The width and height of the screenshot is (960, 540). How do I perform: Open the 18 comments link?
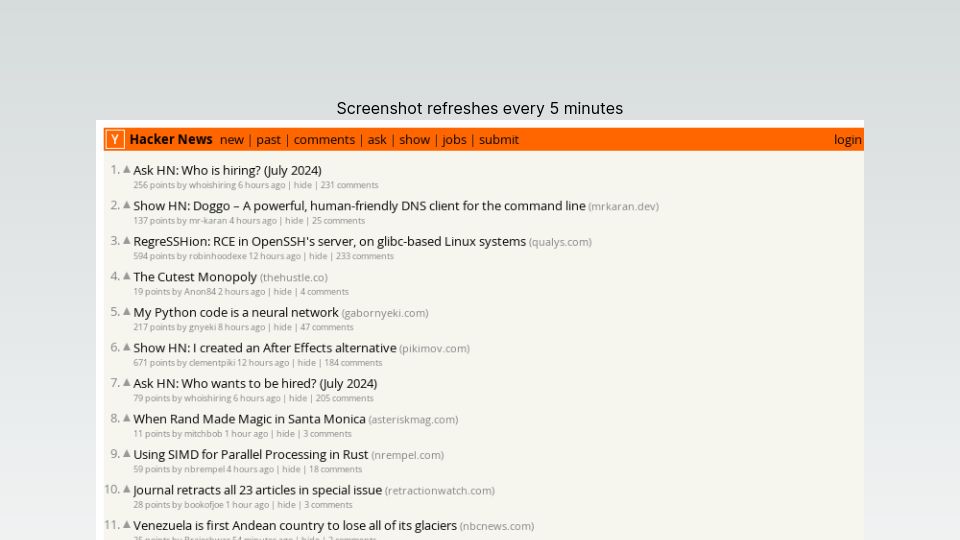[x=336, y=469]
